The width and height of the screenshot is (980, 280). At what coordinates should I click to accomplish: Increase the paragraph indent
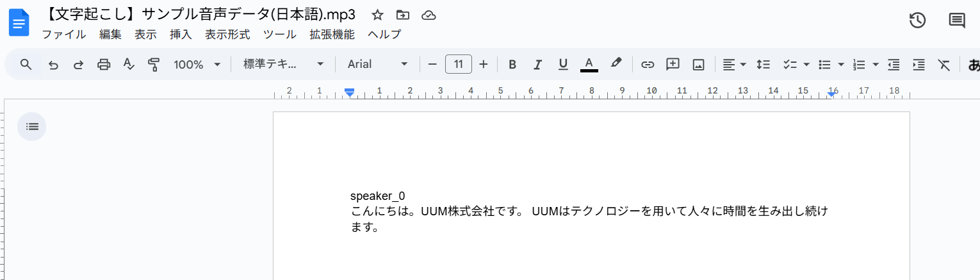tap(919, 64)
